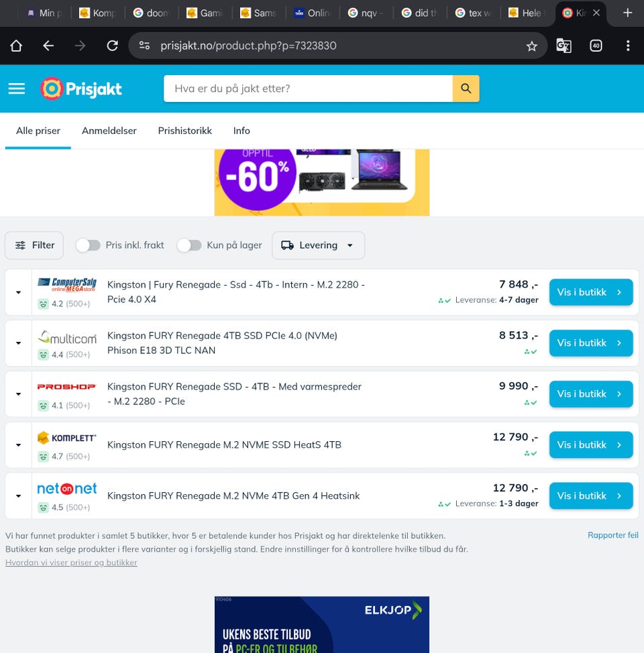
Task: Click Vis i butikk for Multicom
Action: (590, 343)
